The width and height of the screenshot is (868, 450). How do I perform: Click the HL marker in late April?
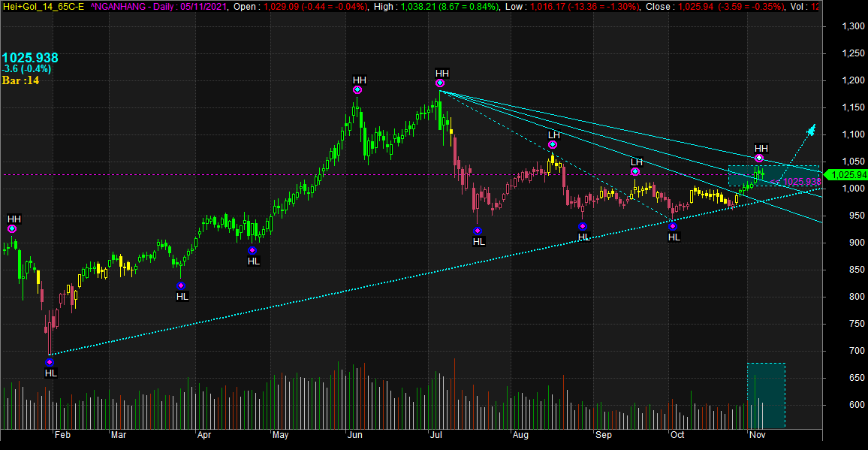click(x=252, y=250)
